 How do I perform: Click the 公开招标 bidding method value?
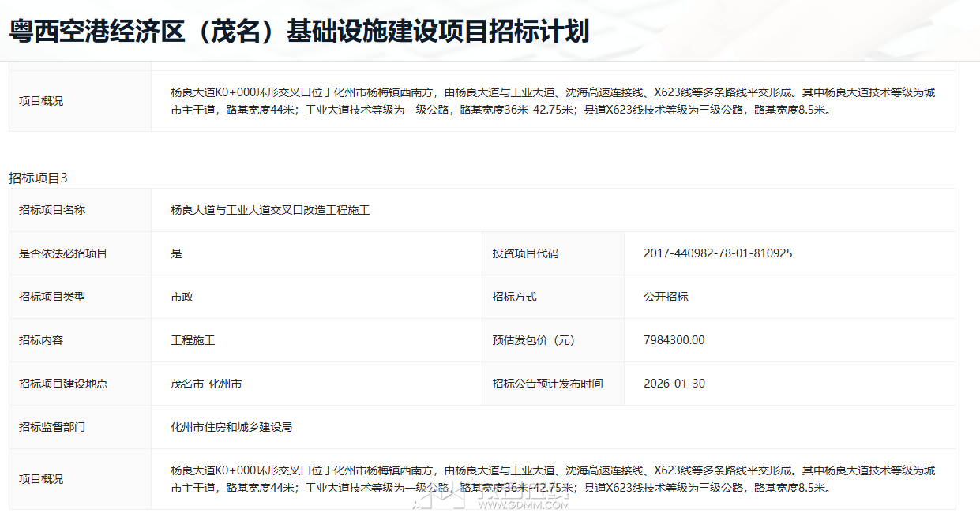coord(666,297)
